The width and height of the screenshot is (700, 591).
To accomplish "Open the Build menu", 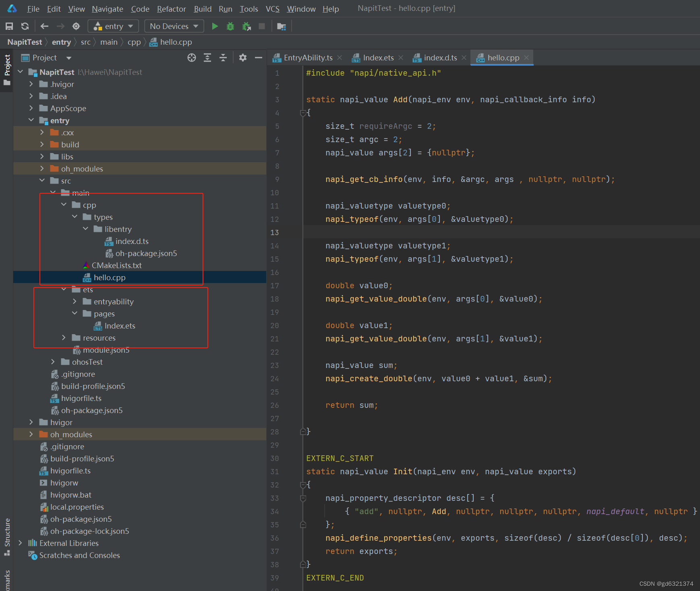I will tap(203, 8).
